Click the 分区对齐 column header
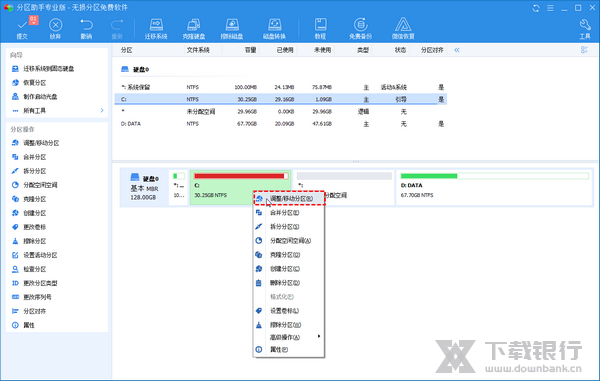The height and width of the screenshot is (381, 600). 432,50
